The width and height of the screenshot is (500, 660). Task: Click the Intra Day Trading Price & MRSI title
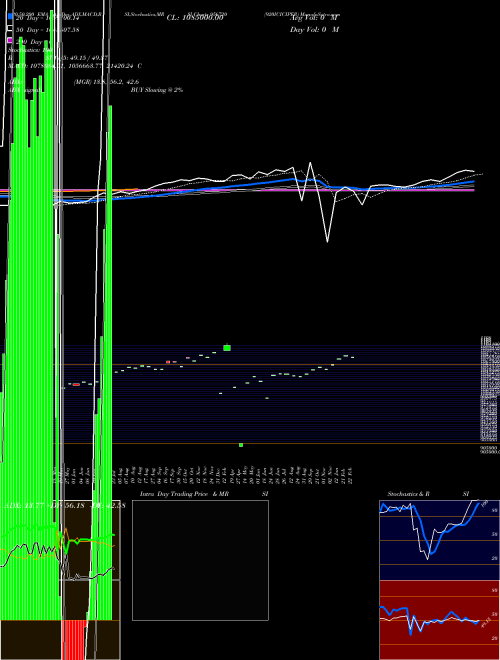tap(204, 494)
